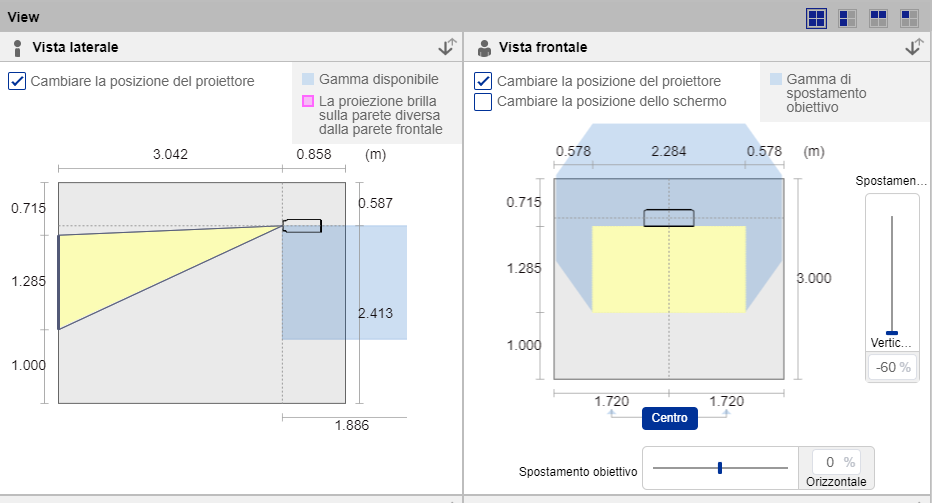Click the person icon beside Vista frontale
Viewport: 940px width, 503px height.
point(484,48)
